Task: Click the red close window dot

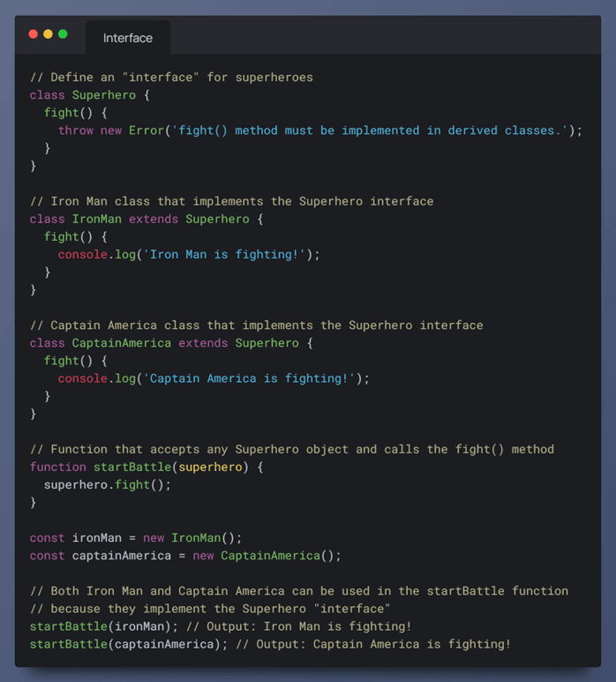Action: coord(33,34)
